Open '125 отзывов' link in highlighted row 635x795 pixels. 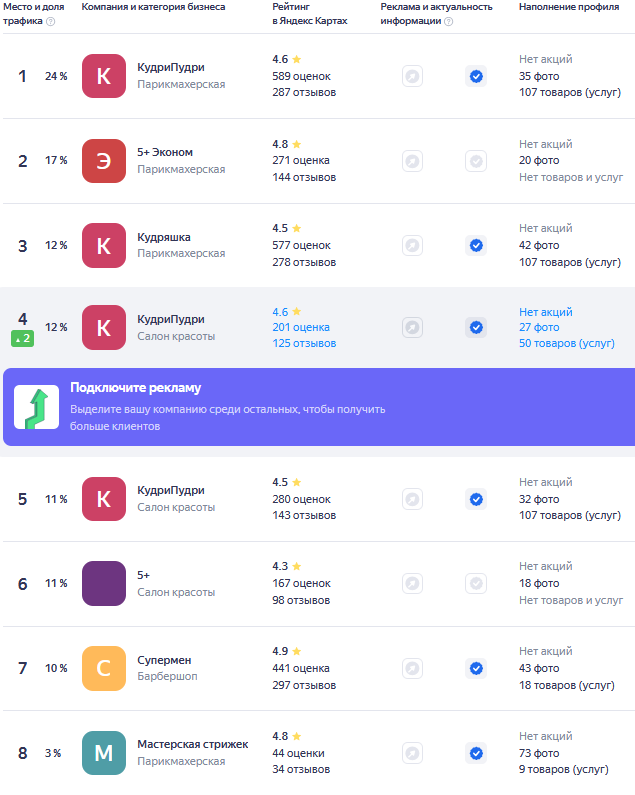coord(304,343)
